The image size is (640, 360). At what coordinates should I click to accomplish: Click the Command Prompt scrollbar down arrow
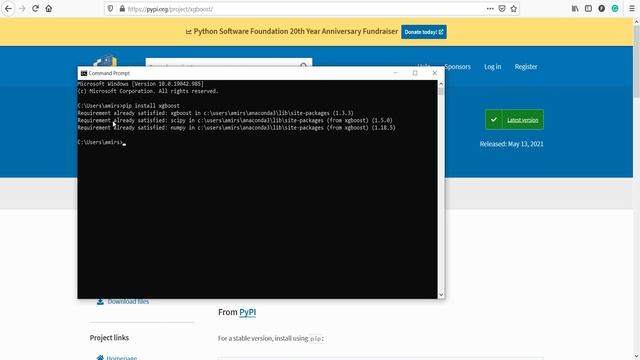441,295
